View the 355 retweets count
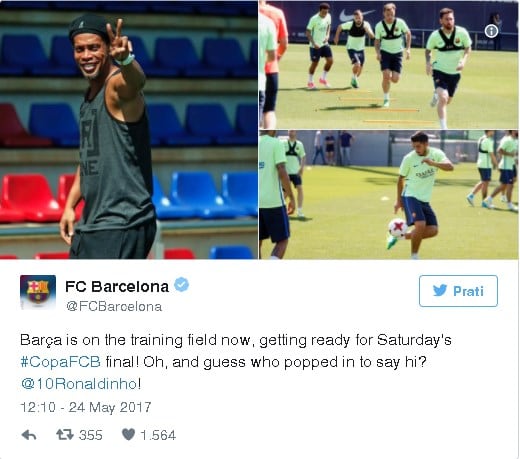The image size is (520, 459). tap(91, 435)
